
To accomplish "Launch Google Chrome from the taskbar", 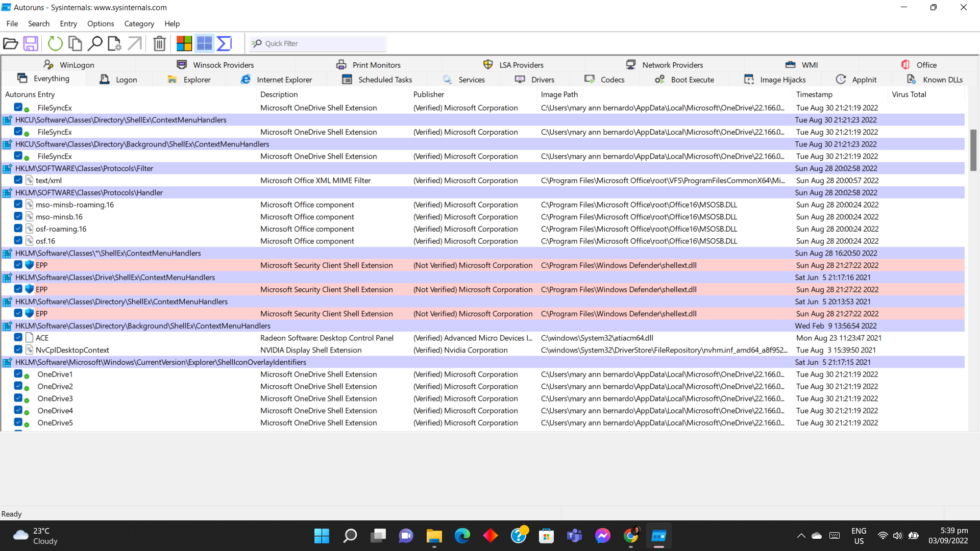I will (x=631, y=536).
